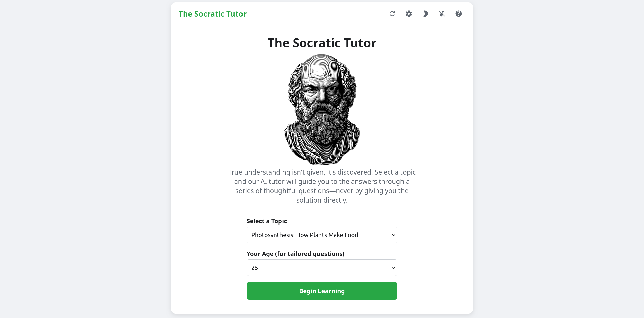Screen dimensions: 644x318
Task: Open help via the question mark icon
Action: point(458,14)
